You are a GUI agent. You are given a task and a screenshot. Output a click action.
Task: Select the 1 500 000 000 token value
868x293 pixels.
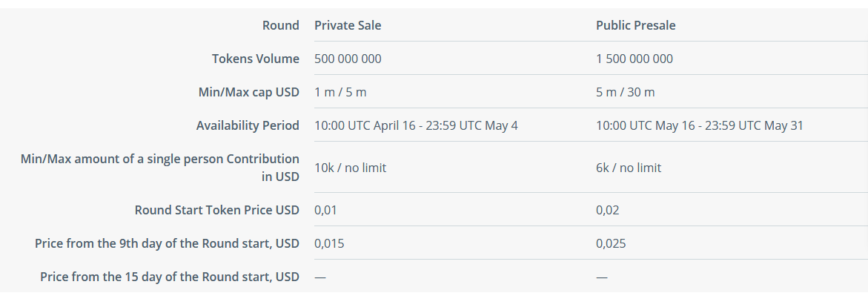635,59
